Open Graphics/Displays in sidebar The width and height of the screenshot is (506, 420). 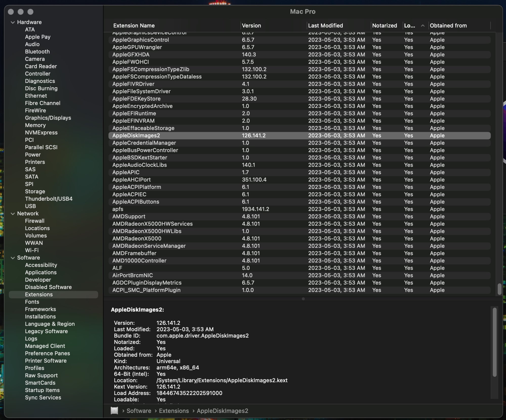[48, 118]
